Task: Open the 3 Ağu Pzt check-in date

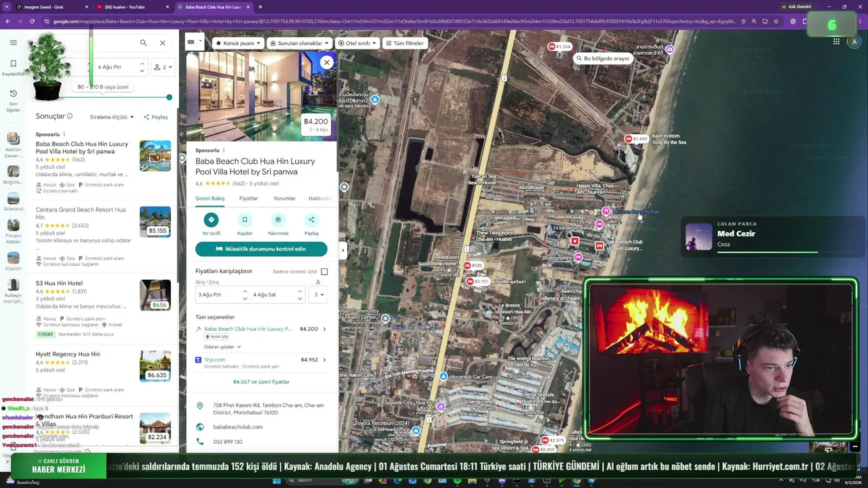Action: (x=222, y=295)
